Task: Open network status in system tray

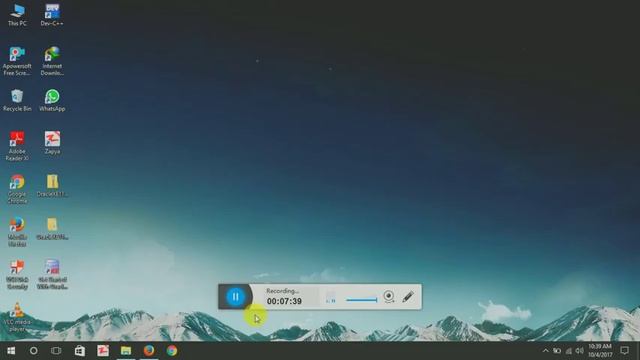Action: click(x=569, y=351)
